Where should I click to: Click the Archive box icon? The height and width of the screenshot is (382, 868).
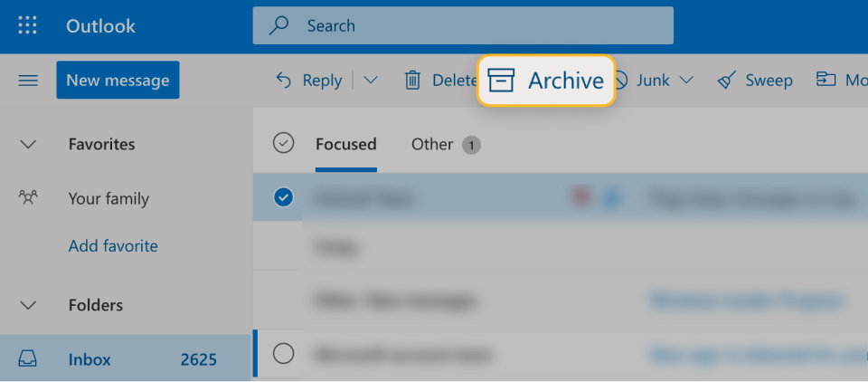coord(501,81)
